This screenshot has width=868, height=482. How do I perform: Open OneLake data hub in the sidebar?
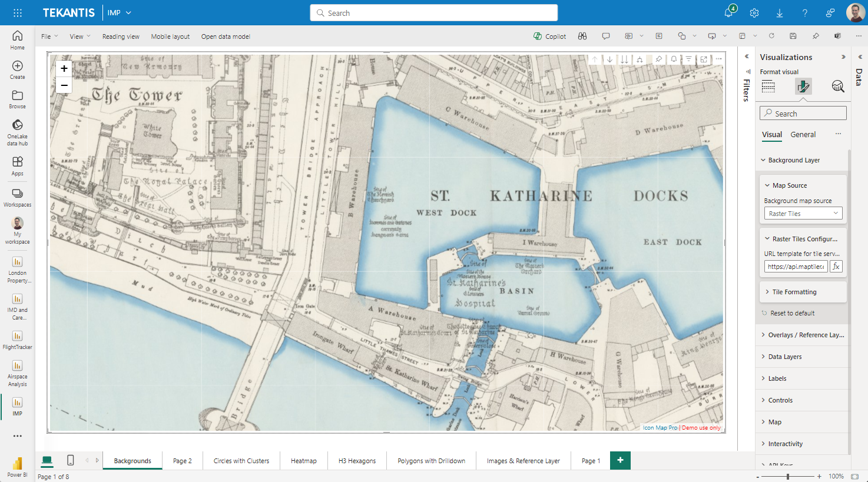[18, 132]
